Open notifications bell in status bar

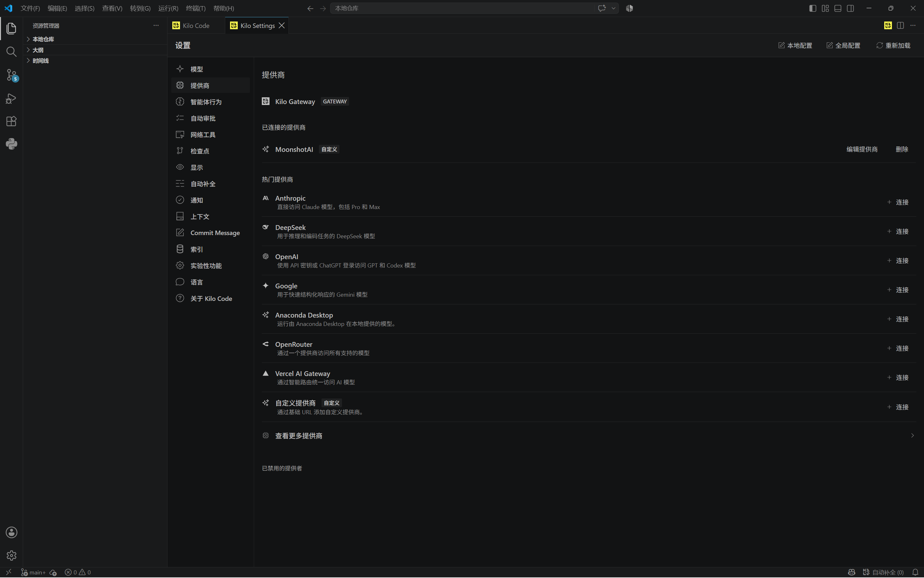tap(915, 572)
